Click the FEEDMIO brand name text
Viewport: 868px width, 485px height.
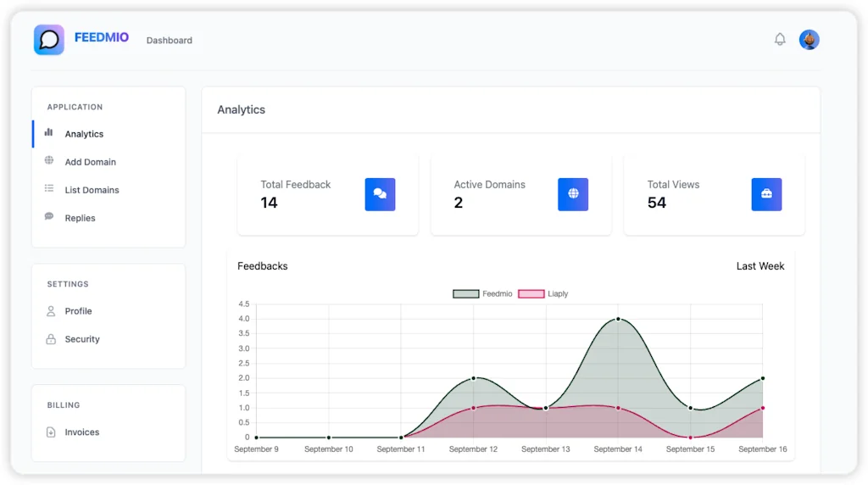(x=102, y=38)
